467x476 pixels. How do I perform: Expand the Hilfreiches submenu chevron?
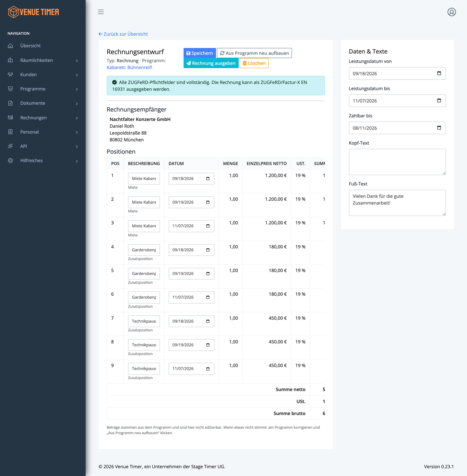pos(77,161)
